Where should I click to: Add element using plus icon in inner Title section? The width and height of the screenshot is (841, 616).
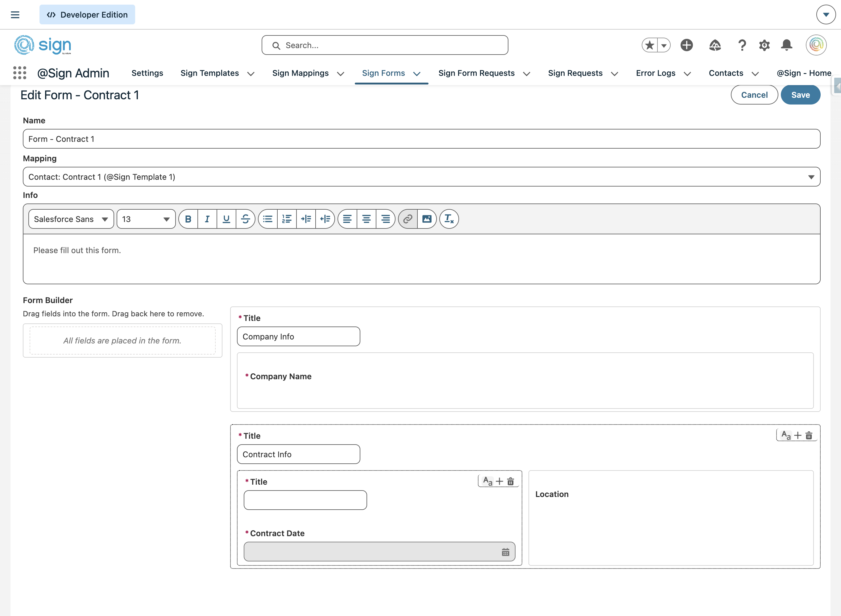[x=499, y=481]
